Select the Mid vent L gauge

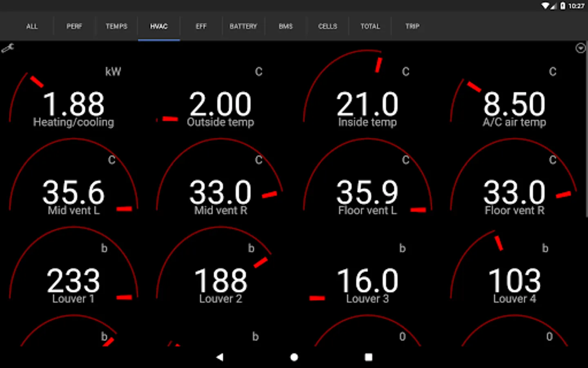coord(73,193)
